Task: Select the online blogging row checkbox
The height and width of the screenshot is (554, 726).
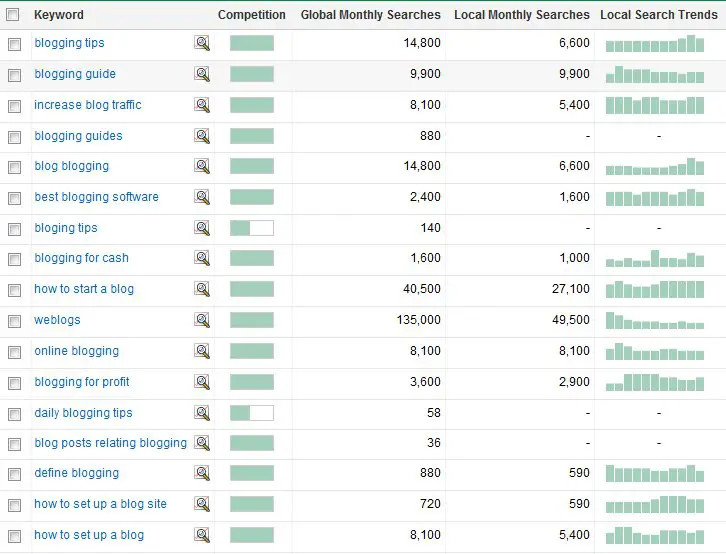Action: coord(14,352)
